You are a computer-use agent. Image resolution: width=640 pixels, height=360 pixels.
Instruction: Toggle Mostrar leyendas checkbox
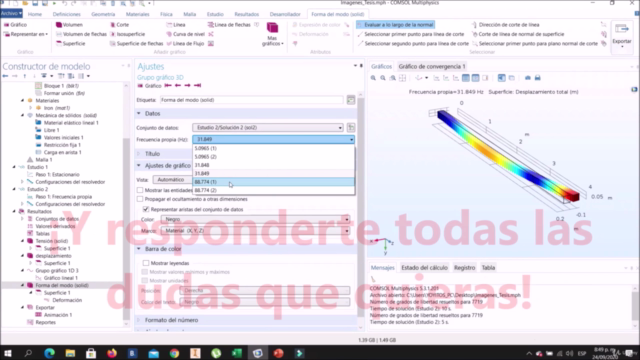pos(146,263)
